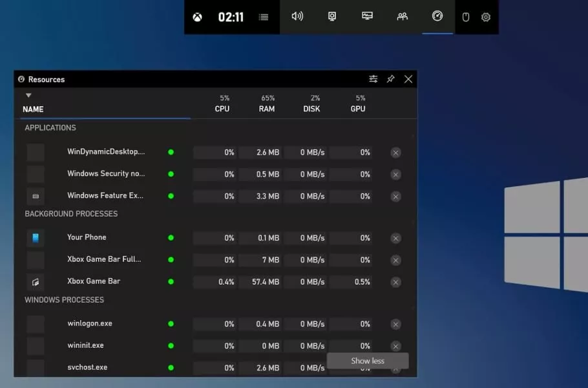The height and width of the screenshot is (388, 588).
Task: Sort processes by NAME column
Action: click(33, 109)
